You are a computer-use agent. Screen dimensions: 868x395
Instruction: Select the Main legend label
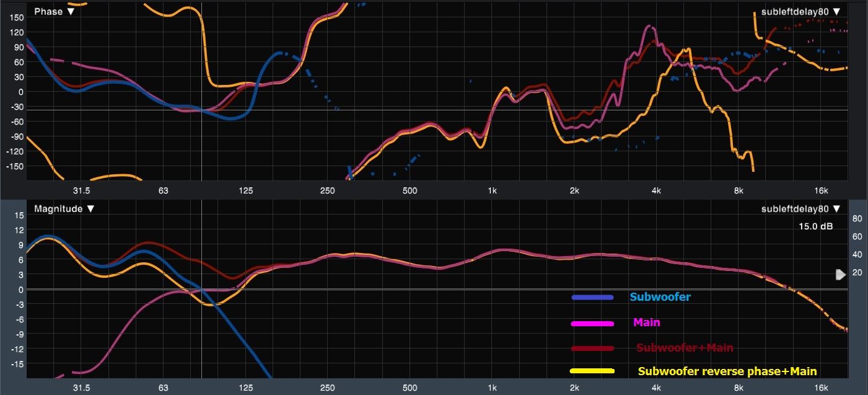point(646,322)
